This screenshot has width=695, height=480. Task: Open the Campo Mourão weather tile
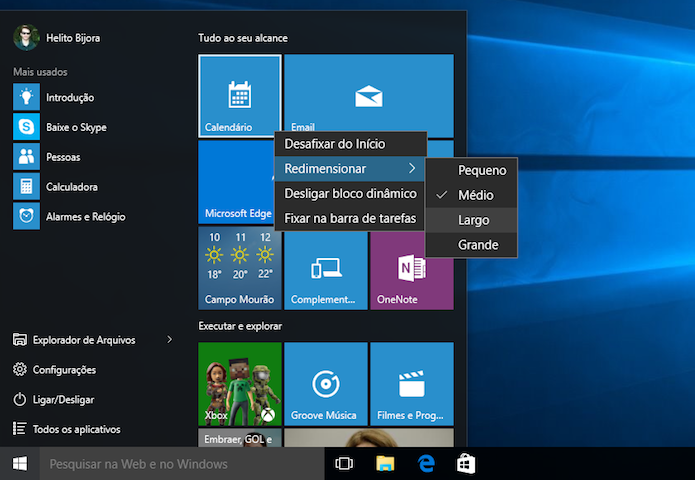point(240,268)
